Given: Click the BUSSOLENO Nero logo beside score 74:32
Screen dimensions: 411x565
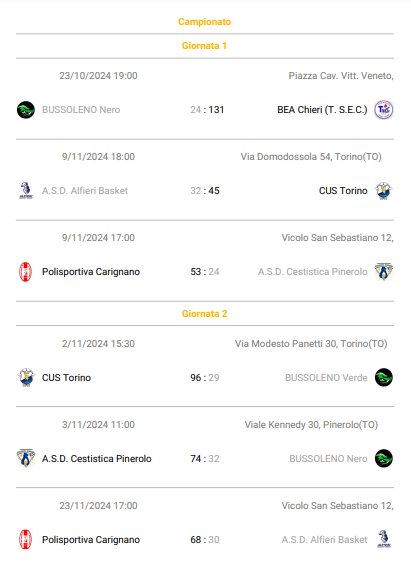Looking at the screenshot, I should point(384,458).
